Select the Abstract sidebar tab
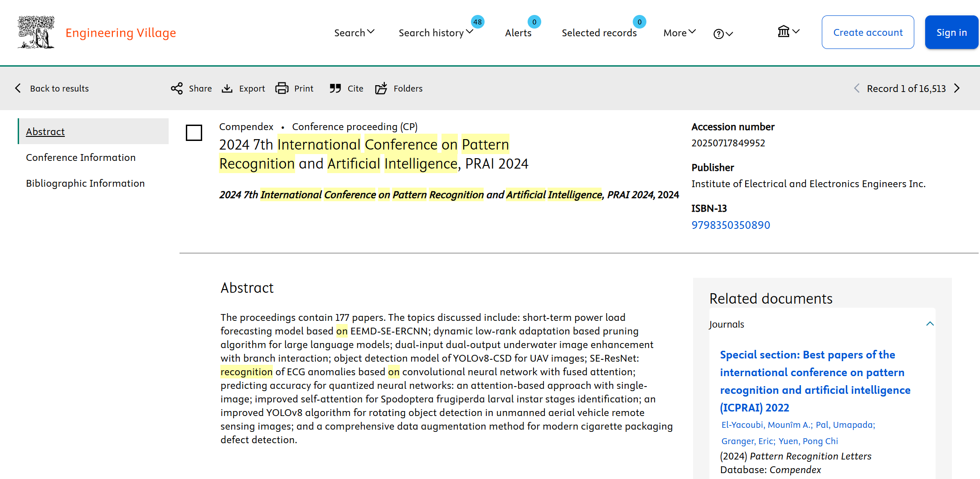 93,131
